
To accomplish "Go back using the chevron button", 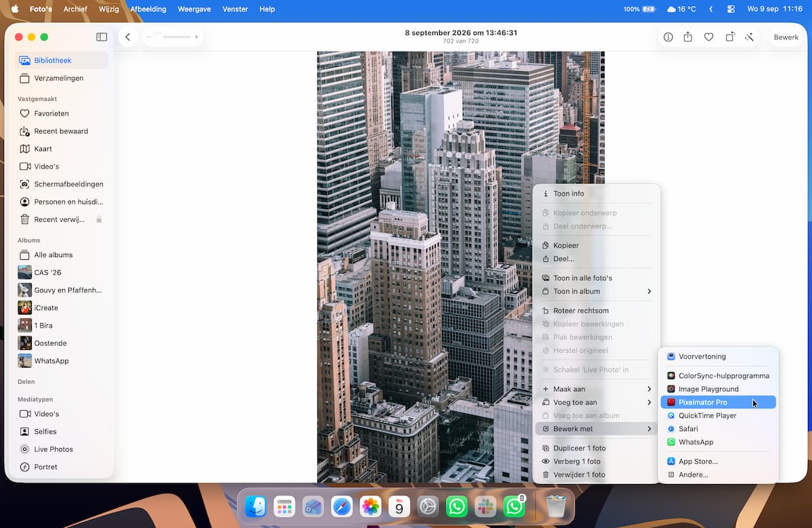I will 127,37.
